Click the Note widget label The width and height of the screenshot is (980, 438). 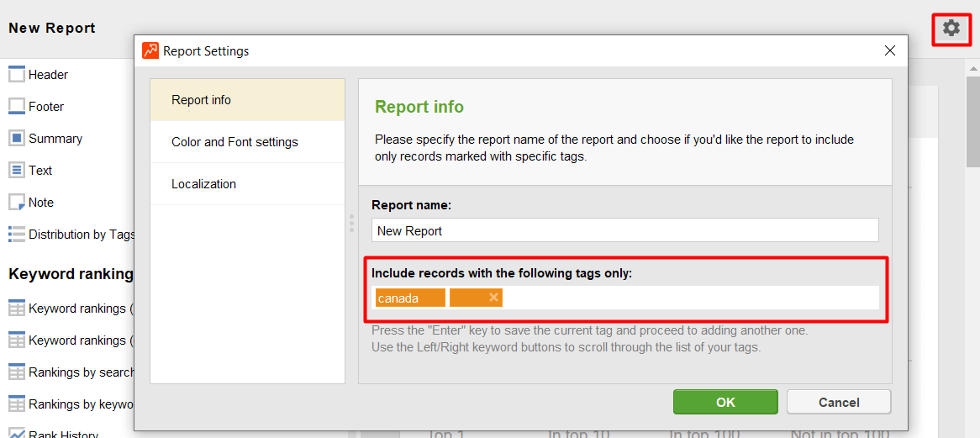(41, 203)
